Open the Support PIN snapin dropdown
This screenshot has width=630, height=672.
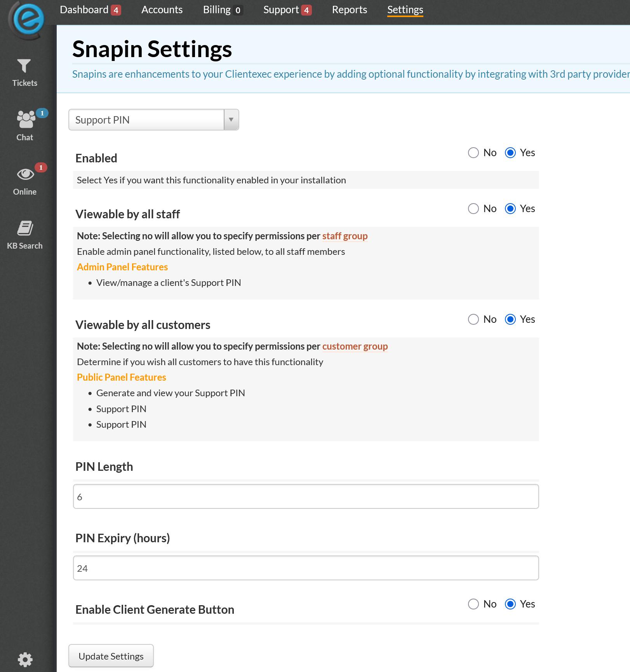[x=154, y=120]
